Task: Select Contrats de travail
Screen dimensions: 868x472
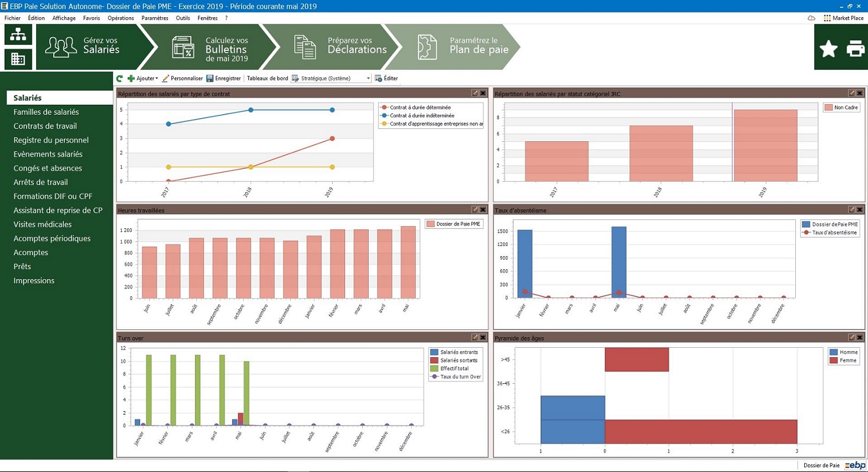Action: pos(45,126)
